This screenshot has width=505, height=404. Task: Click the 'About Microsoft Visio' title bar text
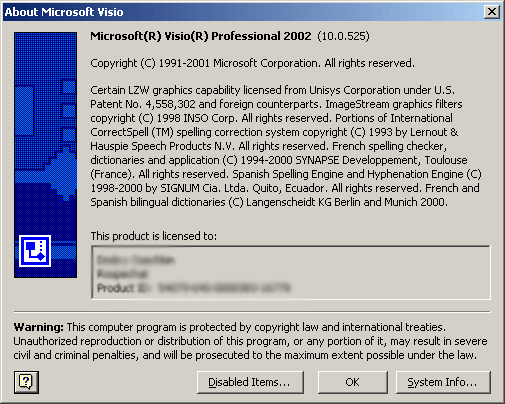pos(64,12)
